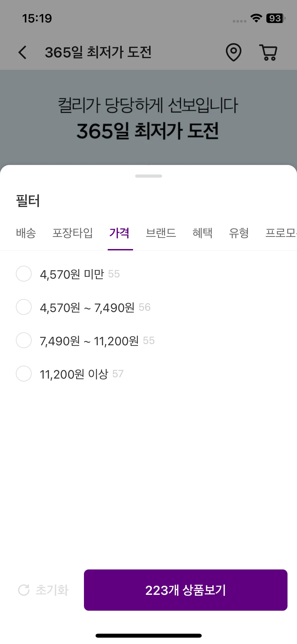Tap the back arrow icon

23,52
